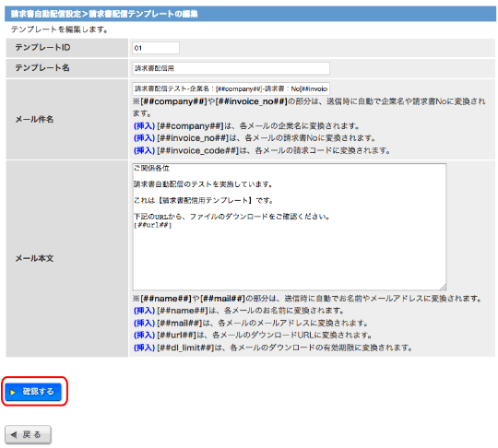
Task: Click the テンプレート名 input field
Action: [x=231, y=68]
